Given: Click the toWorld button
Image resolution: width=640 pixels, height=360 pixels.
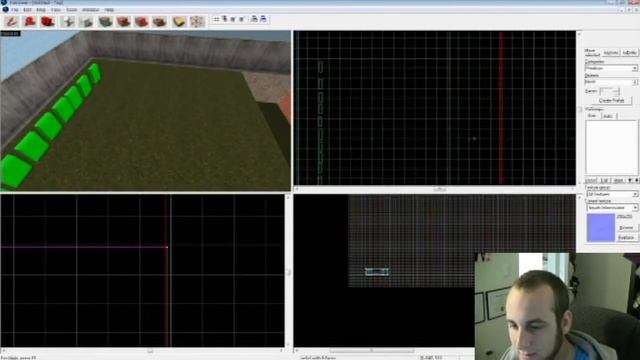Looking at the screenshot, I should [611, 53].
